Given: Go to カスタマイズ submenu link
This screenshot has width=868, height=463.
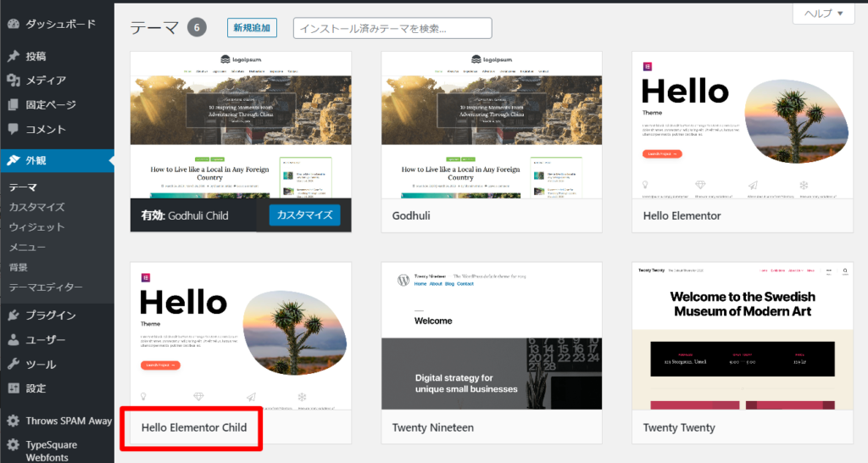Looking at the screenshot, I should [x=36, y=207].
